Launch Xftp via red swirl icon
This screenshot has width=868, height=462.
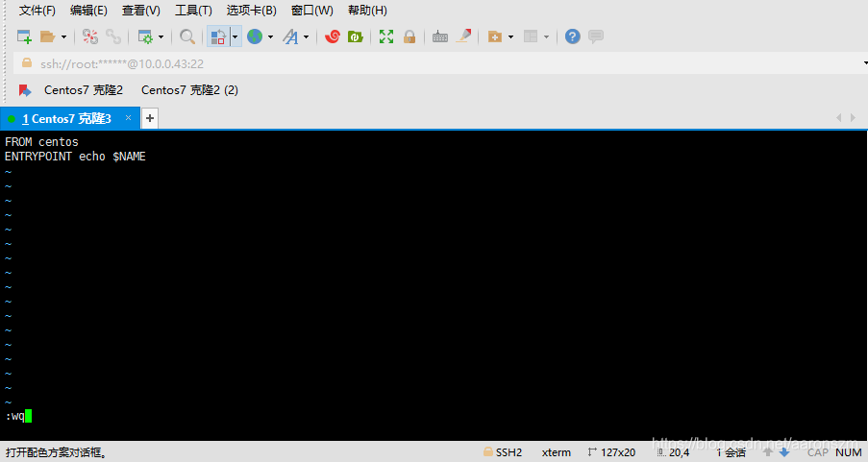pos(333,36)
